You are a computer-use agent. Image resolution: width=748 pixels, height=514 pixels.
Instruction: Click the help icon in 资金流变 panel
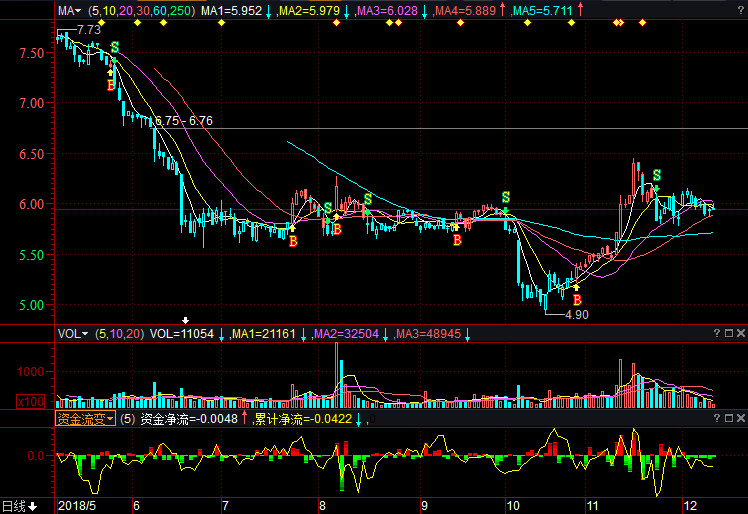[717, 419]
